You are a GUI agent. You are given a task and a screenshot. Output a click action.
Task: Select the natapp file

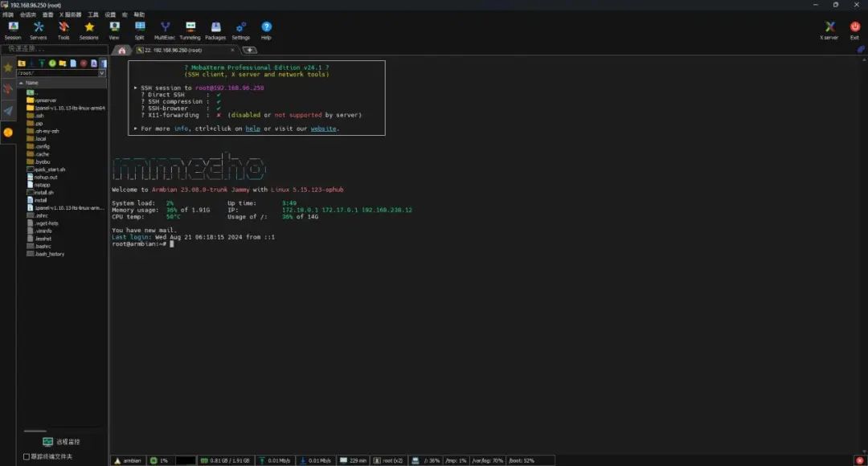tap(39, 185)
